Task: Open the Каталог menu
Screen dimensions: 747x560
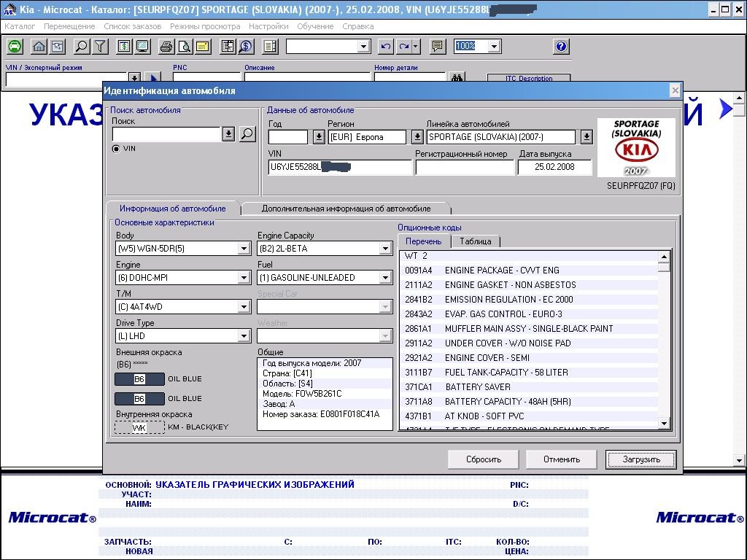Action: point(20,26)
